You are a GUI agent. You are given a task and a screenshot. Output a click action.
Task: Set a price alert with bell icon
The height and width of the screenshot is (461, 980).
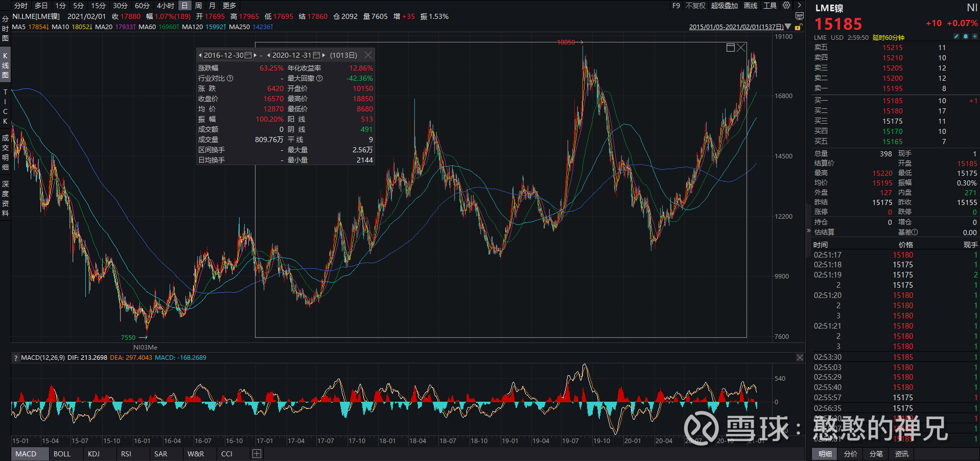click(x=965, y=37)
